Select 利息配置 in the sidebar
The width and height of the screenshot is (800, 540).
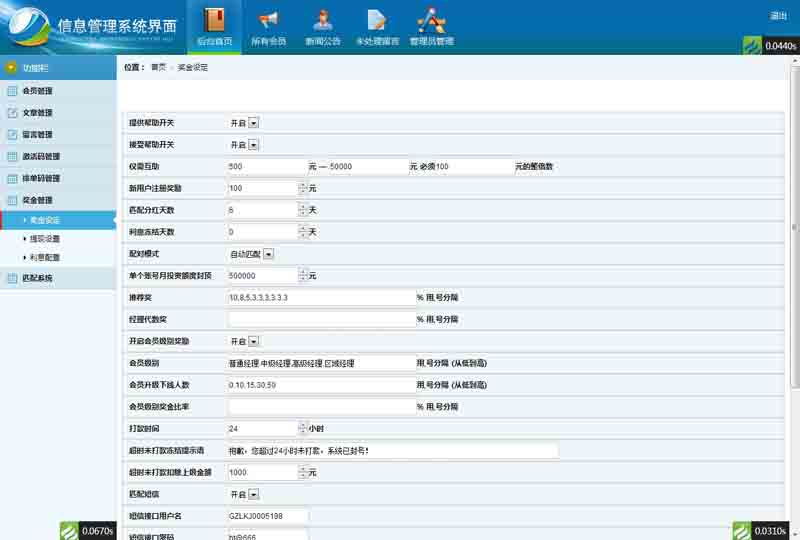[x=45, y=257]
